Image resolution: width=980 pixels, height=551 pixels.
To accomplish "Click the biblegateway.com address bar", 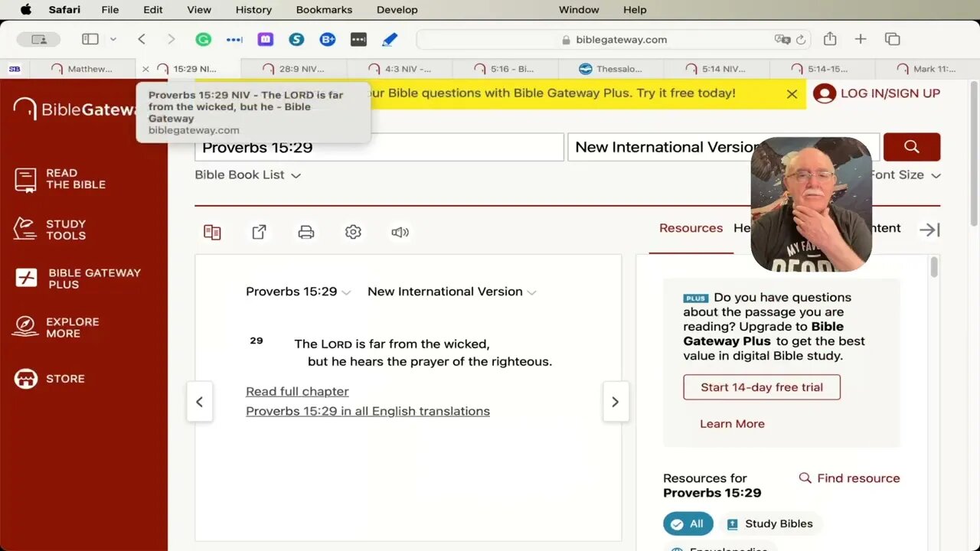I will pyautogui.click(x=613, y=40).
